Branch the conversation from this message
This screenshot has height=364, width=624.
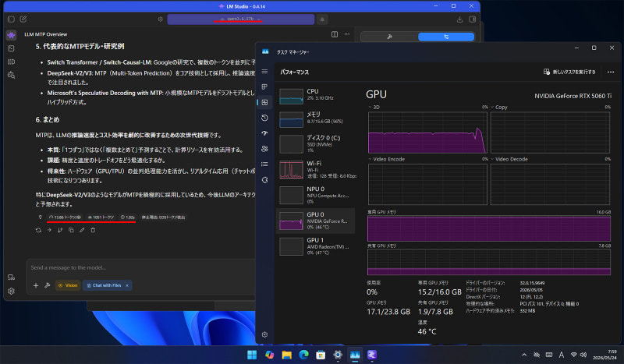[60, 230]
